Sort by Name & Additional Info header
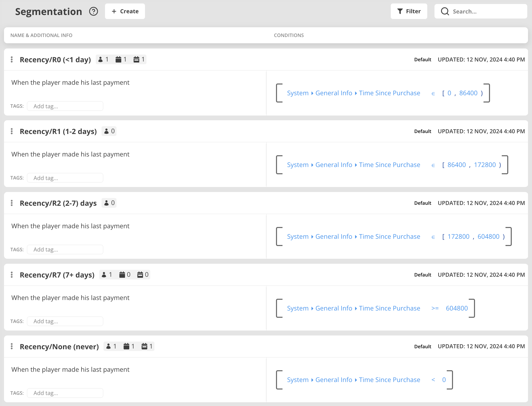Image resolution: width=532 pixels, height=406 pixels. coord(41,35)
